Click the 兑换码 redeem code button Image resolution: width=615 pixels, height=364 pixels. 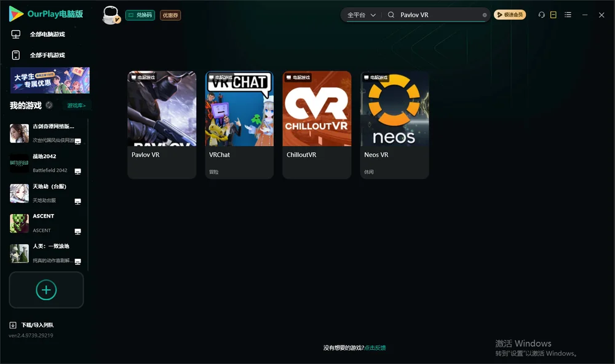pyautogui.click(x=140, y=15)
